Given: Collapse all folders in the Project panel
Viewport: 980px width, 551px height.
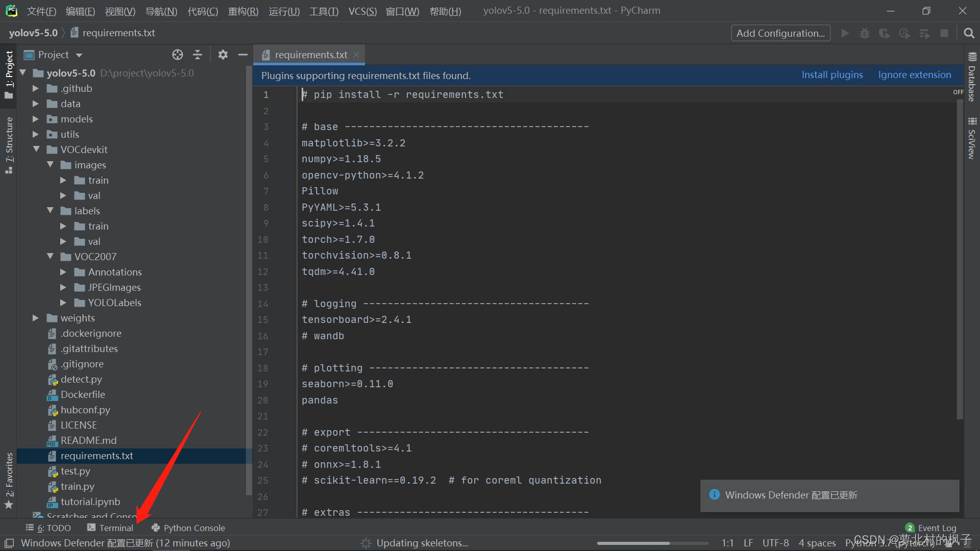Looking at the screenshot, I should (x=198, y=55).
